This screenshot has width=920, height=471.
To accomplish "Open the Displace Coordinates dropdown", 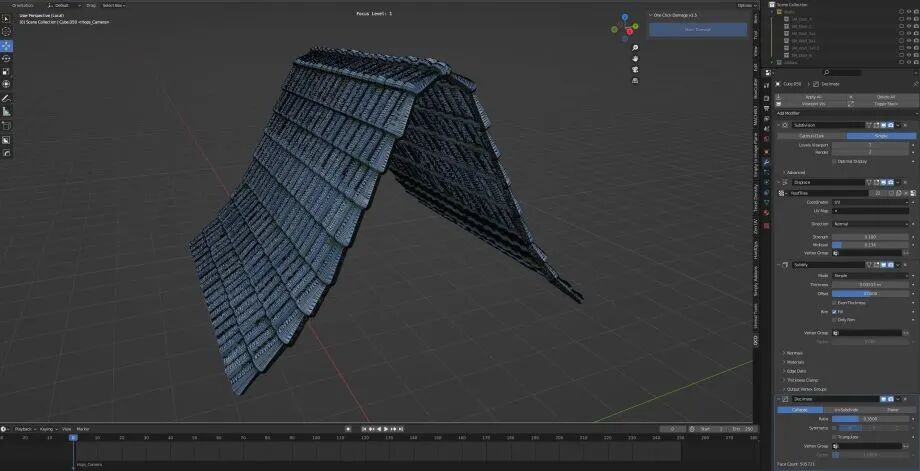I will click(x=870, y=202).
